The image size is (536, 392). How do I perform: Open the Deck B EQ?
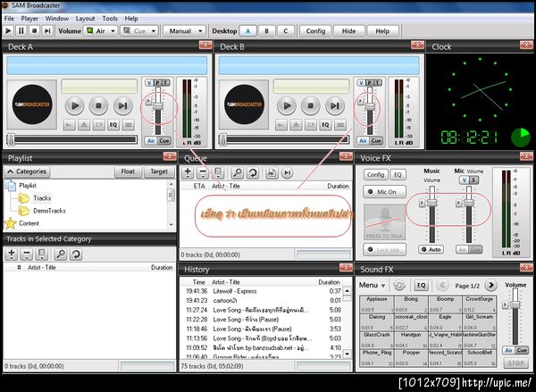click(x=325, y=126)
